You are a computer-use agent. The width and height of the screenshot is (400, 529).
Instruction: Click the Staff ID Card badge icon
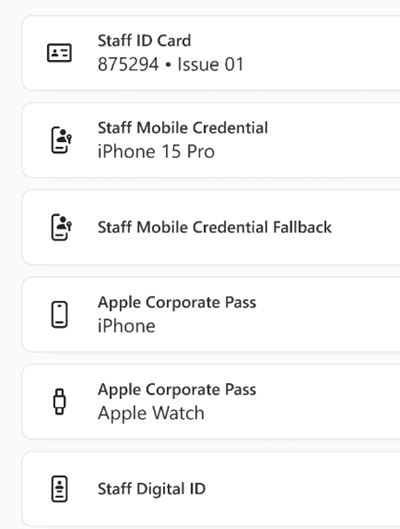point(59,53)
